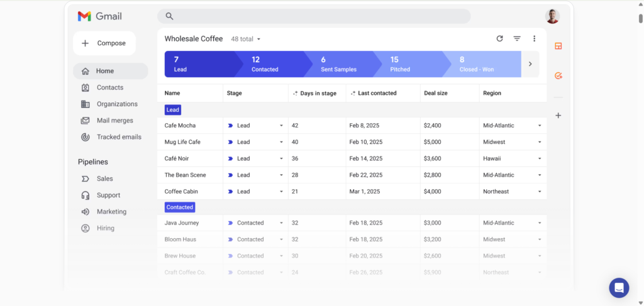Select the Pitched stage tab

pos(408,64)
